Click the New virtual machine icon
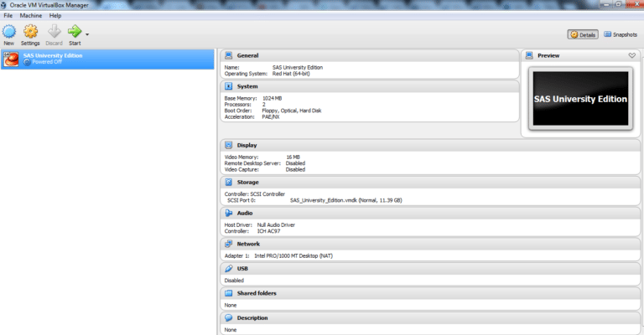 click(x=8, y=32)
